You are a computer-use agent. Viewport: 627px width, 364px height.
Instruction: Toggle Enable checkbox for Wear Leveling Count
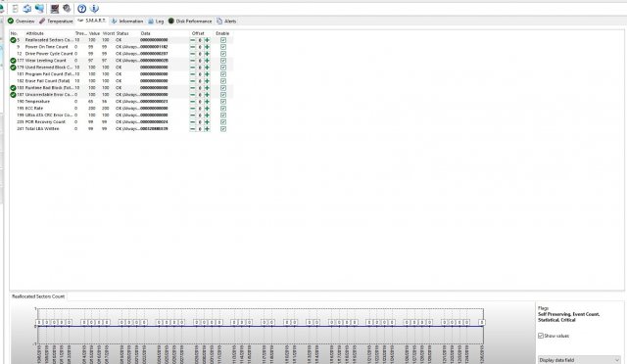pyautogui.click(x=223, y=61)
